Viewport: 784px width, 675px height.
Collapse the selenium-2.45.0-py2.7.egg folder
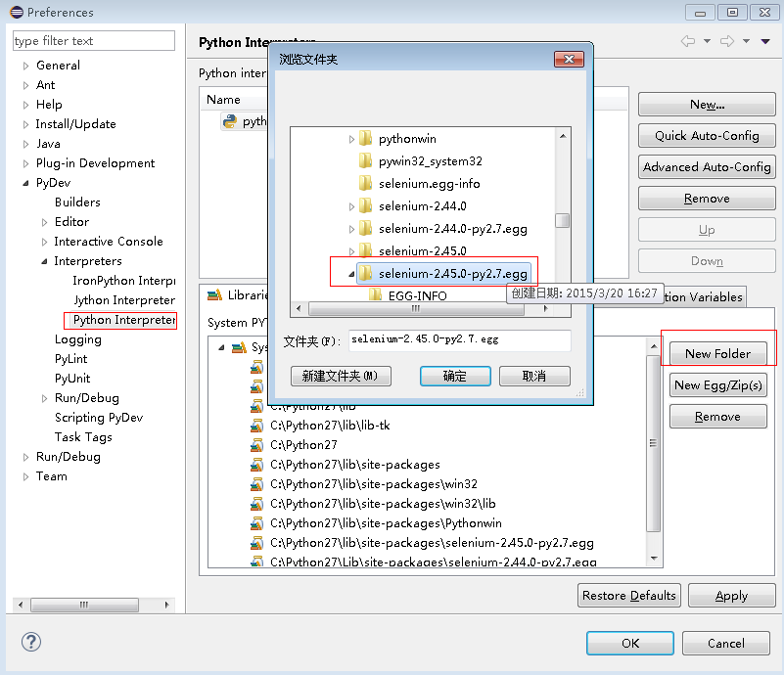351,274
